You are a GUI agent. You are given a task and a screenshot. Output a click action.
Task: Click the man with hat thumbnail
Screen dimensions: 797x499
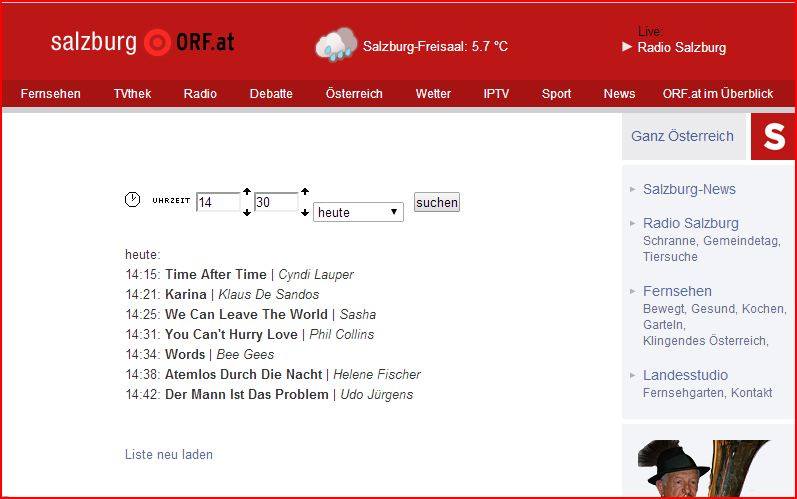point(704,468)
